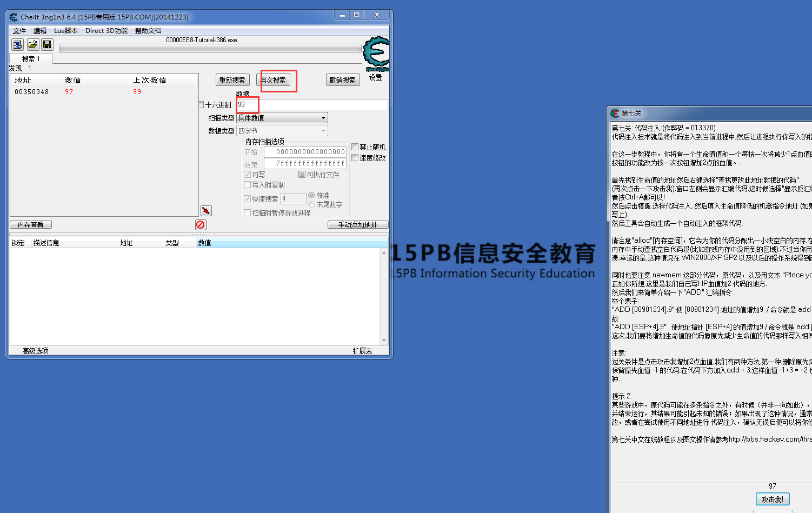
Task: Switch to the 搜索 1 tab
Action: coord(31,59)
